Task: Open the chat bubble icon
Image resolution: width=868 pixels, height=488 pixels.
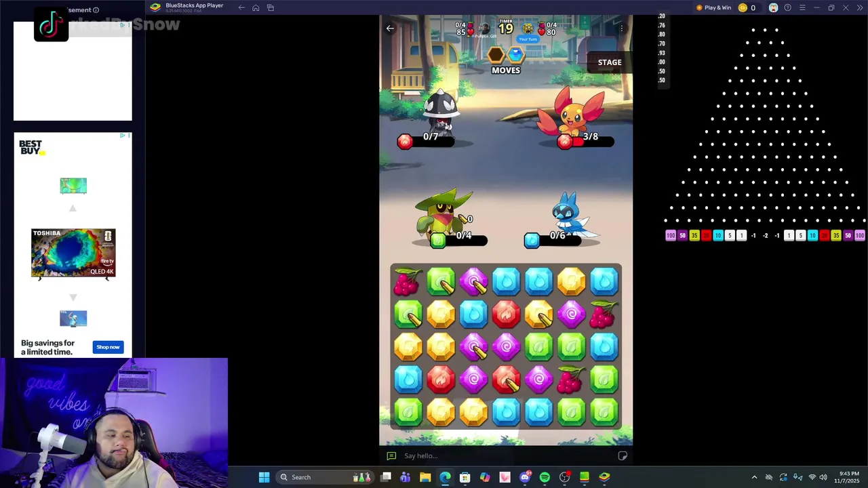Action: [391, 455]
